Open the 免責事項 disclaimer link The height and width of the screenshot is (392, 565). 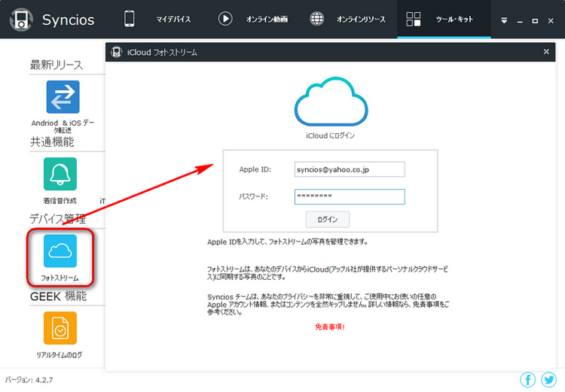click(330, 327)
